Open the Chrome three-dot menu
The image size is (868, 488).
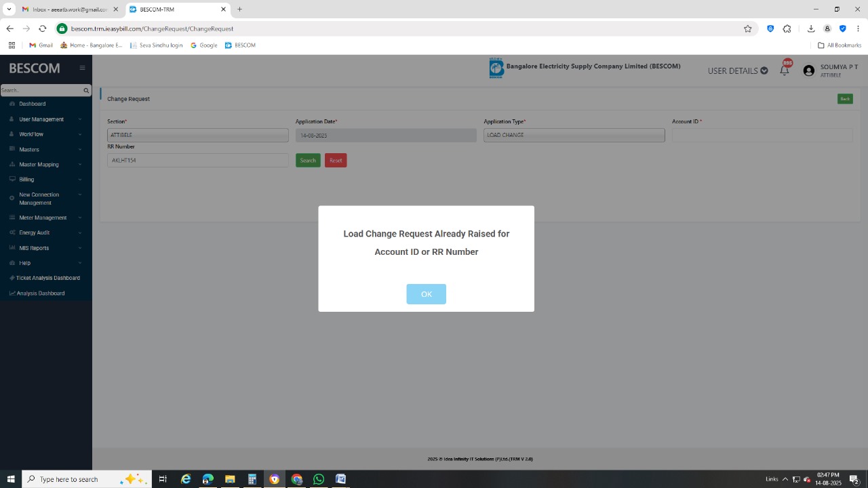pos(859,28)
